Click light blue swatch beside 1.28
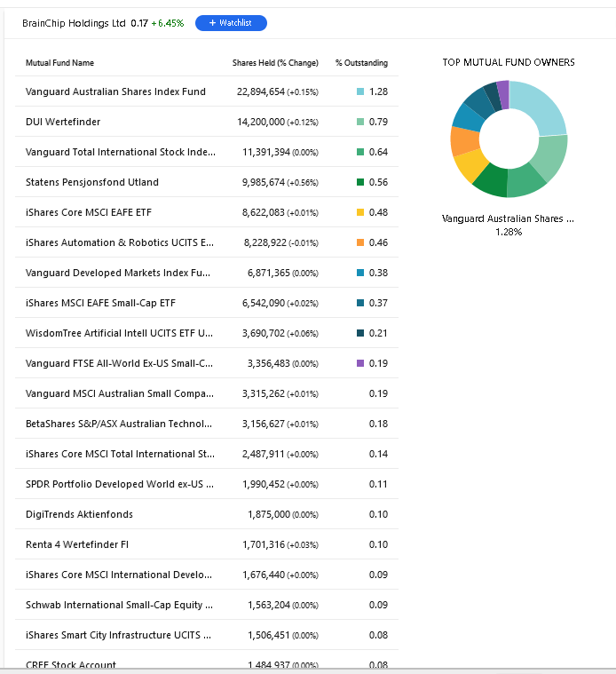 click(x=360, y=91)
